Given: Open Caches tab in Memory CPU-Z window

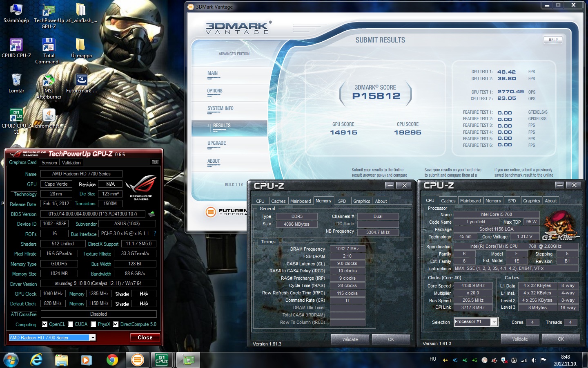Looking at the screenshot, I should click(278, 201).
